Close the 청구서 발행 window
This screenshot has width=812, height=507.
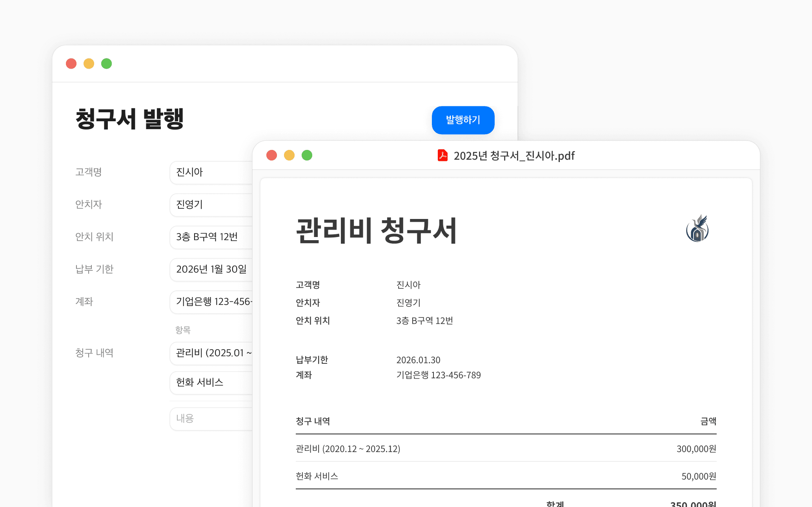[x=71, y=64]
